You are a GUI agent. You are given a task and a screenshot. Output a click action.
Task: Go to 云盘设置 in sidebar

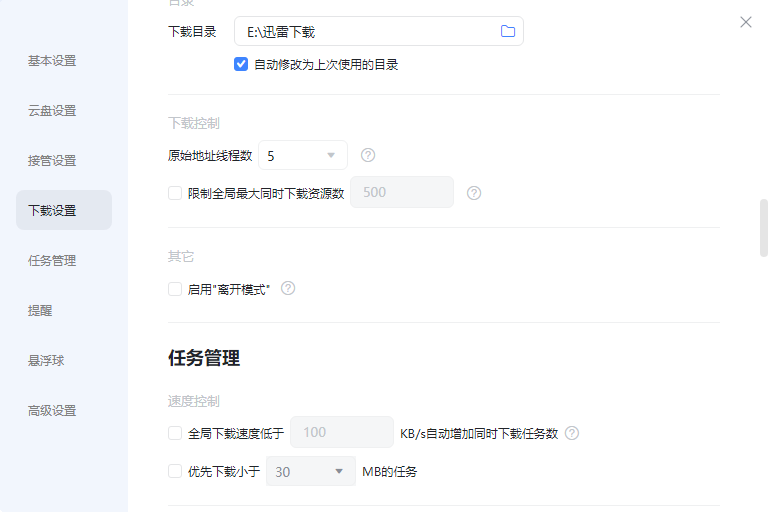click(52, 111)
